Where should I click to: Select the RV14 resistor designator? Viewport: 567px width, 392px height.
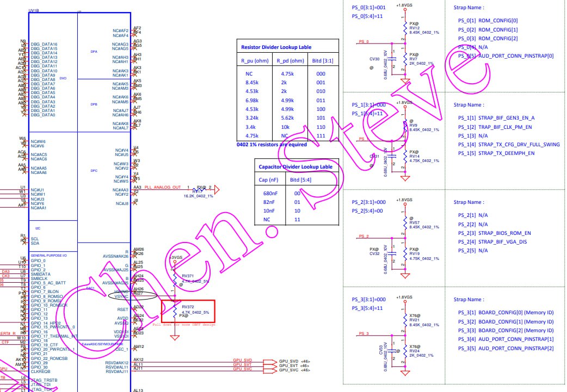click(415, 157)
